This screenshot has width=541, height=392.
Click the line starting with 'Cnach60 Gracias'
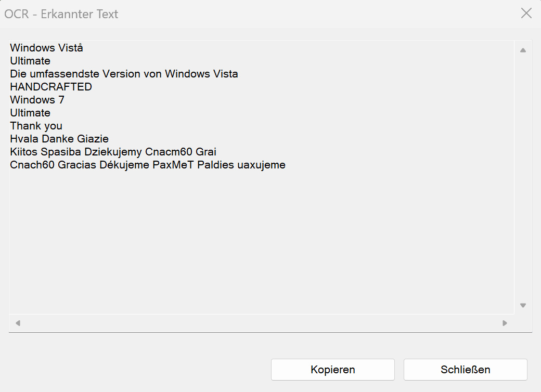[x=147, y=165]
